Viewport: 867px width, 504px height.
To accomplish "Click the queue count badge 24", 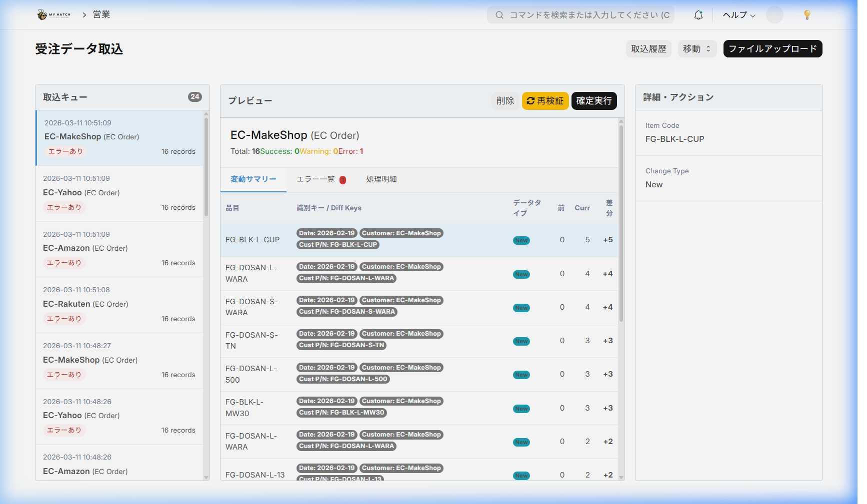I will click(194, 97).
